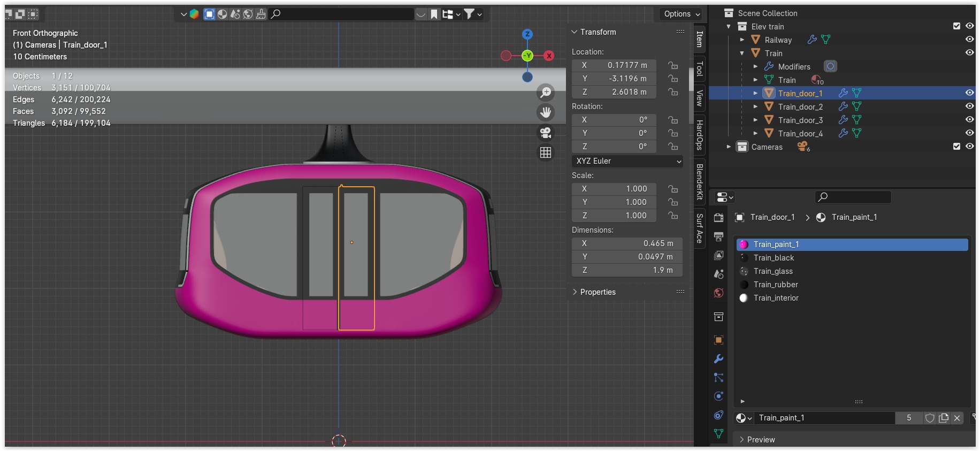Open the Particles properties tab
This screenshot has height=451, width=980.
pos(719,378)
